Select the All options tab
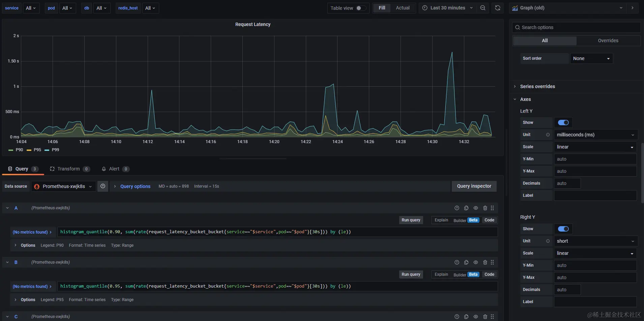 (x=545, y=41)
